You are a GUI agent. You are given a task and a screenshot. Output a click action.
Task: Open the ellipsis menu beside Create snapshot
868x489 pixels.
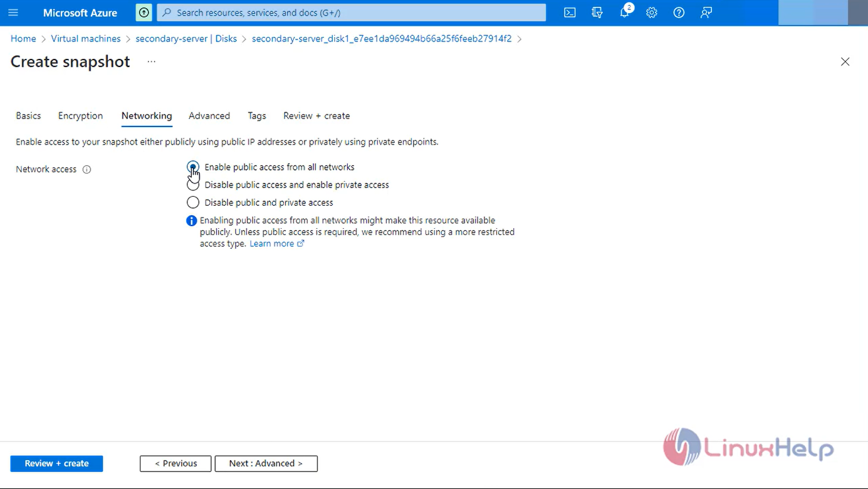coord(152,61)
